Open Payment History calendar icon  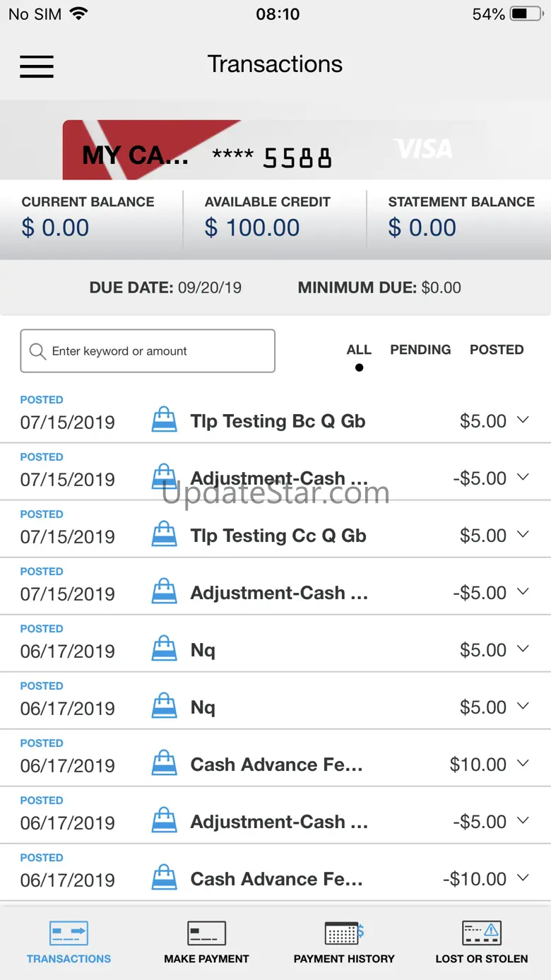343,933
